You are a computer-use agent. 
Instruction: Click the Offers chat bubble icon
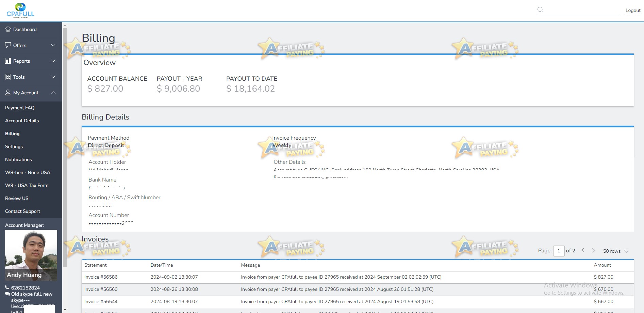8,45
